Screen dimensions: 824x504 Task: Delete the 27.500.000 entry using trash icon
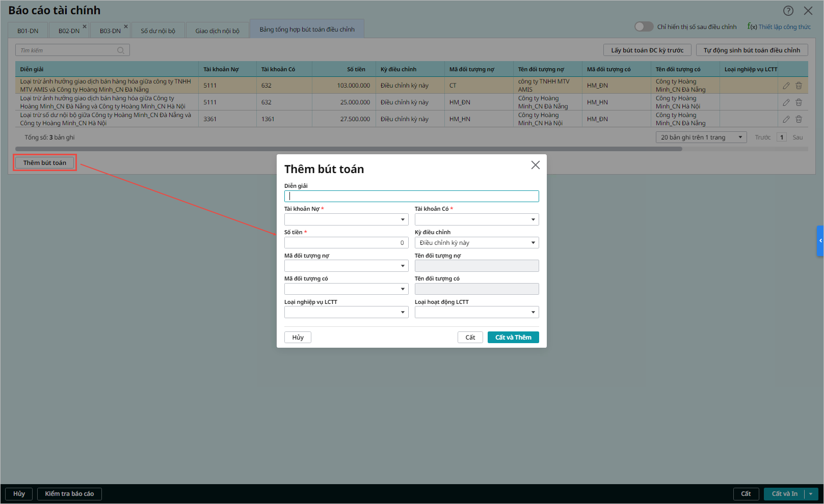pos(799,119)
